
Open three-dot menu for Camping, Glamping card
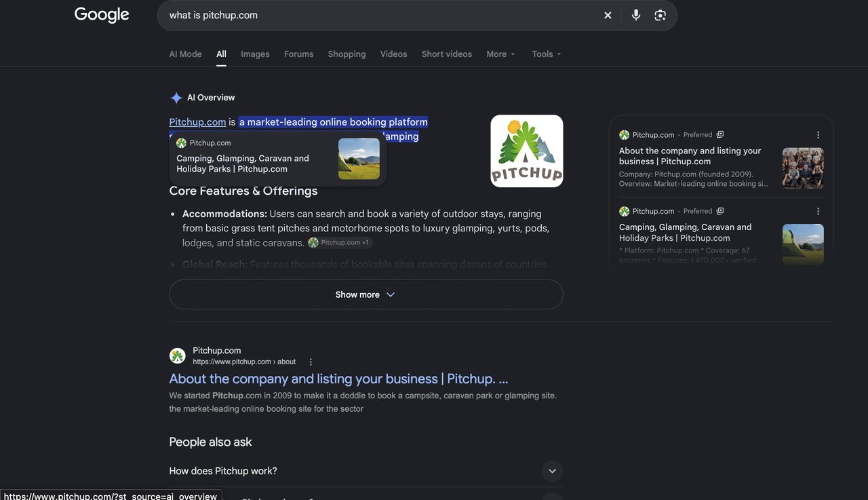818,211
